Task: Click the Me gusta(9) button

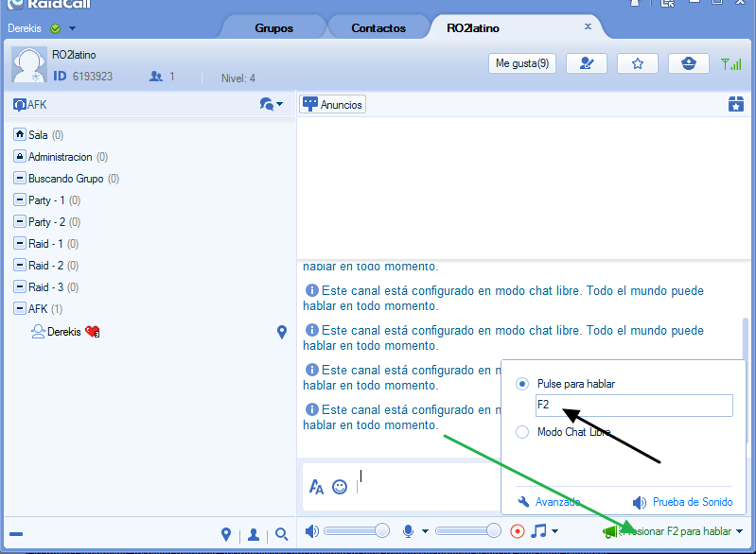Action: point(522,63)
